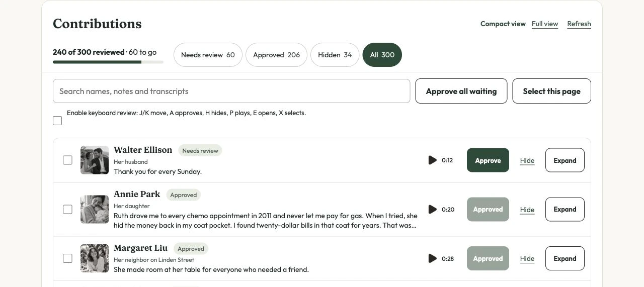644x287 pixels.
Task: Click Select this page button
Action: coord(552,91)
